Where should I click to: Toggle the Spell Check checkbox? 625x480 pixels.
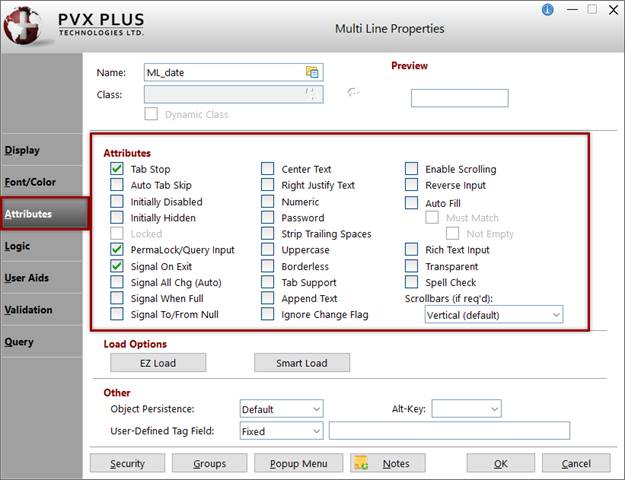click(x=411, y=283)
